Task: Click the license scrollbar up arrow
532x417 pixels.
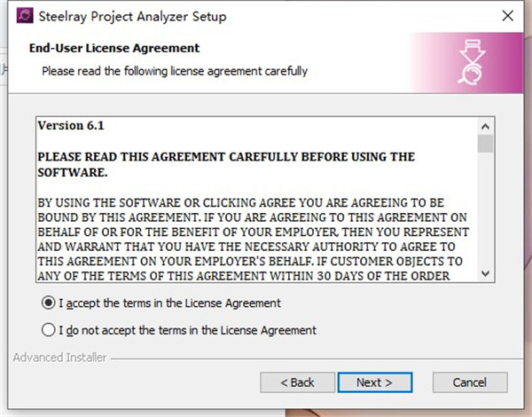Action: tap(485, 127)
